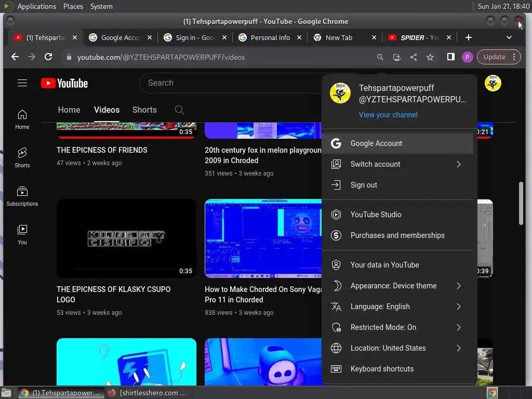The image size is (532, 399).
Task: Choose Sign out in the account menu
Action: pos(397,185)
